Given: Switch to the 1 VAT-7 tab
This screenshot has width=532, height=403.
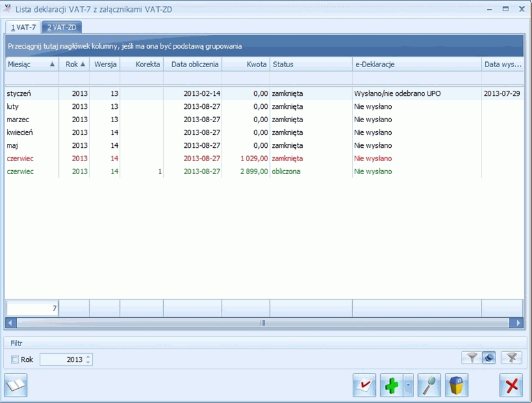Looking at the screenshot, I should (23, 28).
